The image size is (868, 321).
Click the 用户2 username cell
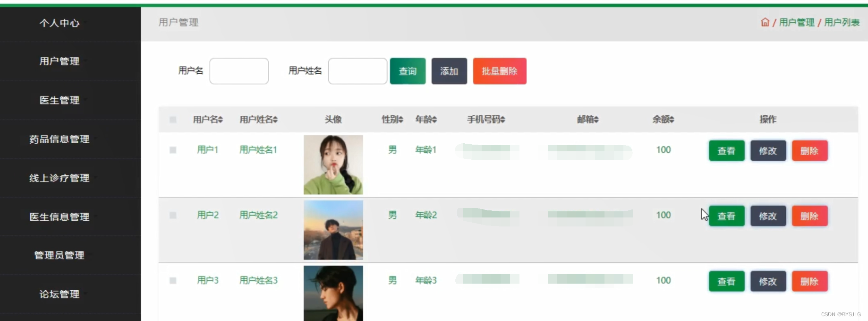[208, 215]
